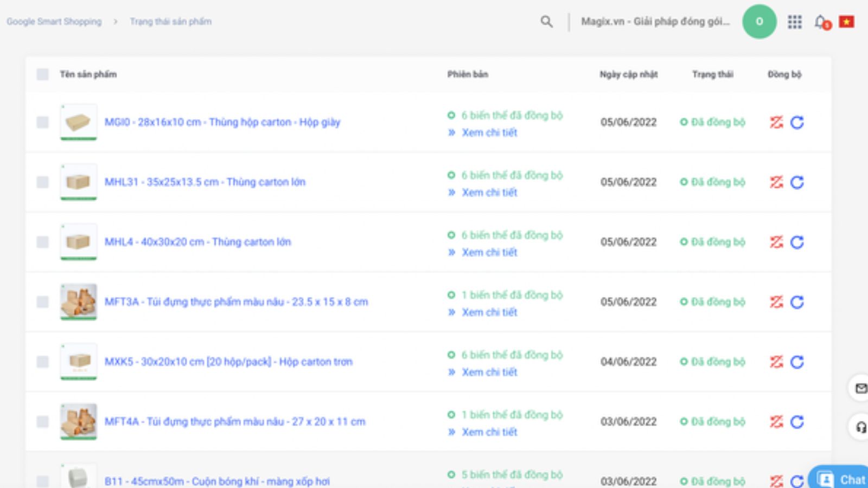
Task: Open the Chat widget
Action: coord(840,478)
